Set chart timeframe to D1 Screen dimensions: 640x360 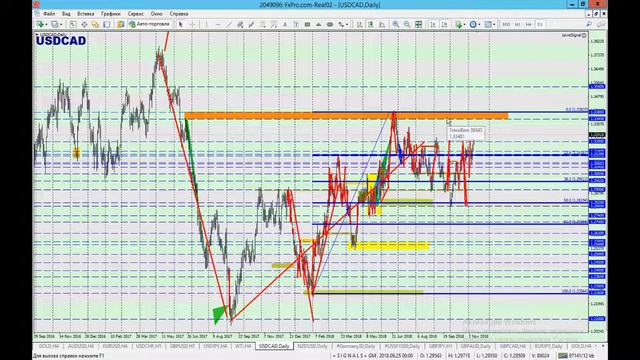[x=540, y=24]
